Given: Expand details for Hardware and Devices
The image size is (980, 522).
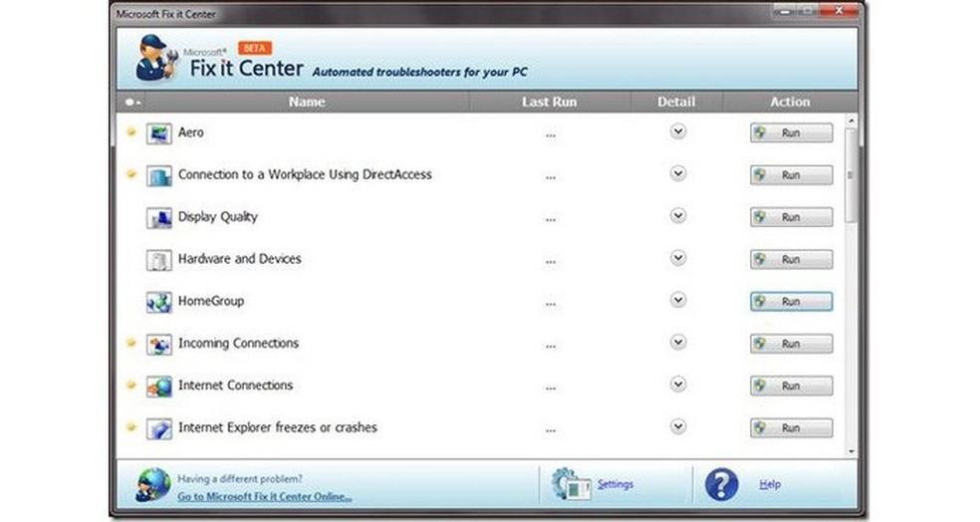Looking at the screenshot, I should pyautogui.click(x=678, y=258).
